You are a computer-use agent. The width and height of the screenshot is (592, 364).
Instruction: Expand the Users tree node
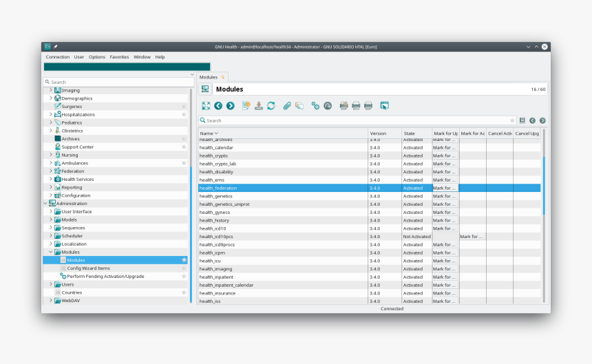(x=51, y=284)
